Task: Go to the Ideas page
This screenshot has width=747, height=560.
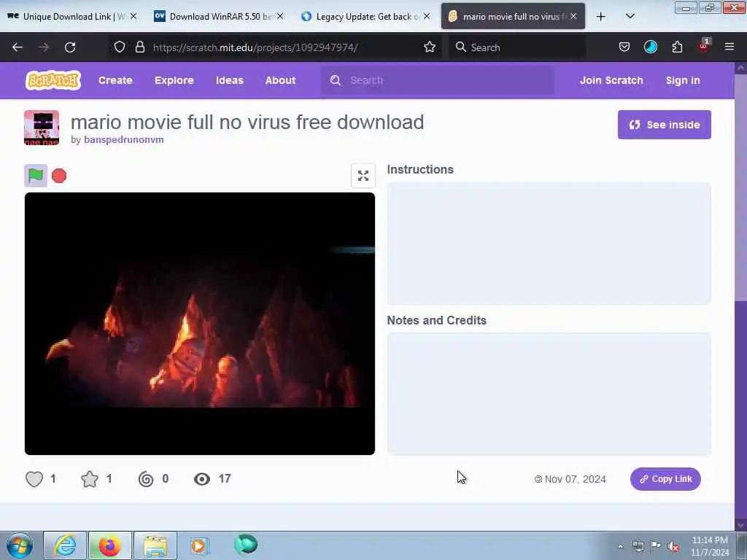Action: point(230,80)
